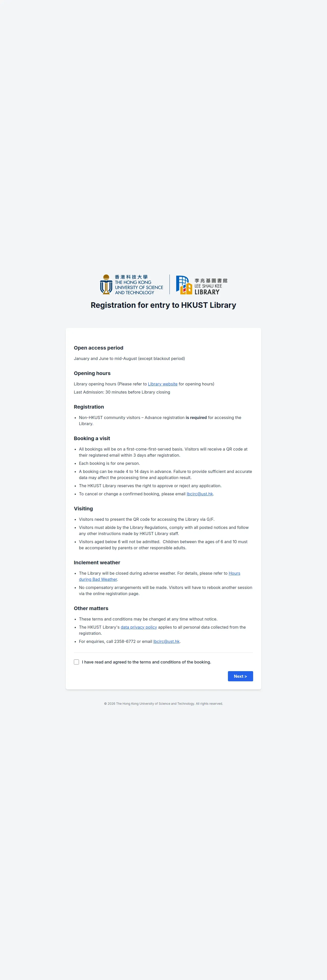Click the Inclement weather heading
This screenshot has width=327, height=980.
click(x=97, y=563)
